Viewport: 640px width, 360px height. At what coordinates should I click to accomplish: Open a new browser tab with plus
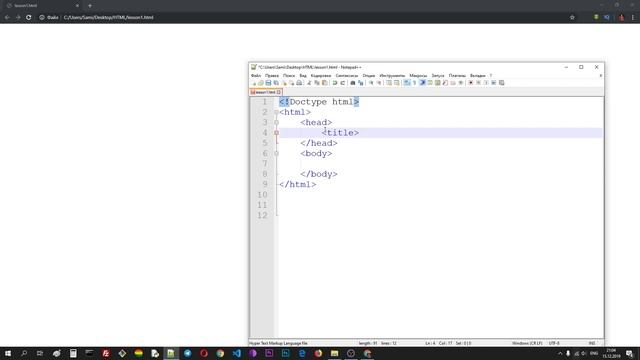(90, 6)
